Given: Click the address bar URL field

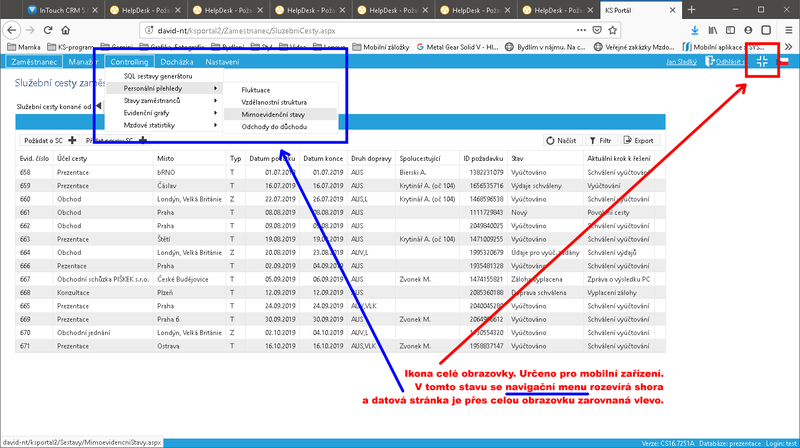Looking at the screenshot, I should click(357, 31).
